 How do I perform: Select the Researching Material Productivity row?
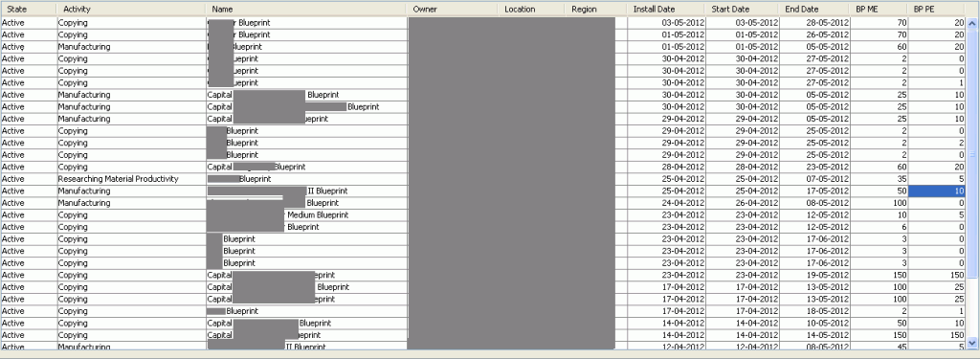483,179
